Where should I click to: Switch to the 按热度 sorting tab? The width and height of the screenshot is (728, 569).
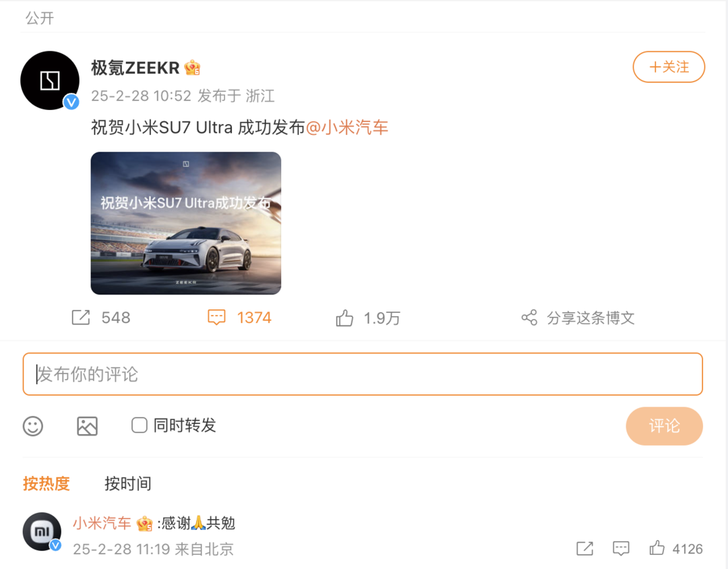point(47,483)
